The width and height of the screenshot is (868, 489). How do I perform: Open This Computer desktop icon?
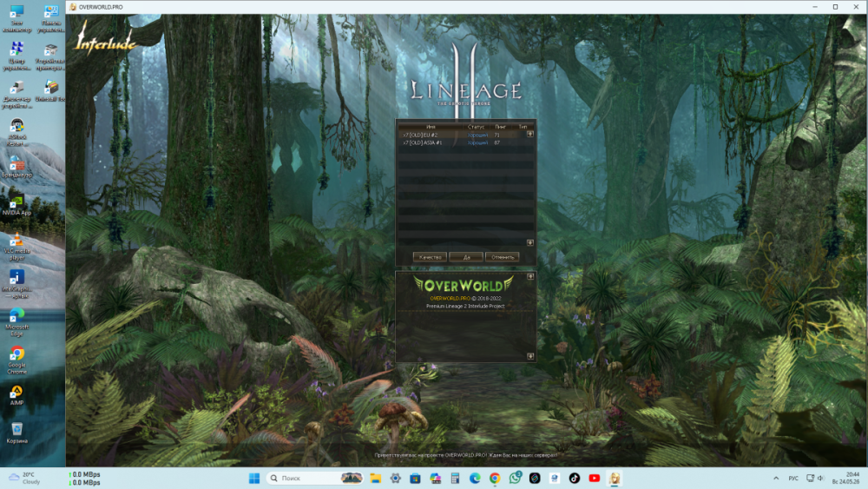(x=16, y=19)
